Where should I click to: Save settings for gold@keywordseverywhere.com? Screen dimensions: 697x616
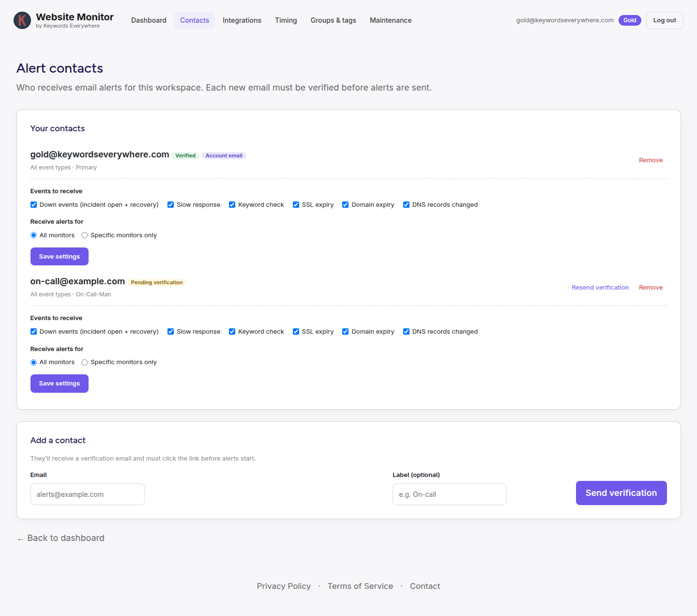pos(60,257)
